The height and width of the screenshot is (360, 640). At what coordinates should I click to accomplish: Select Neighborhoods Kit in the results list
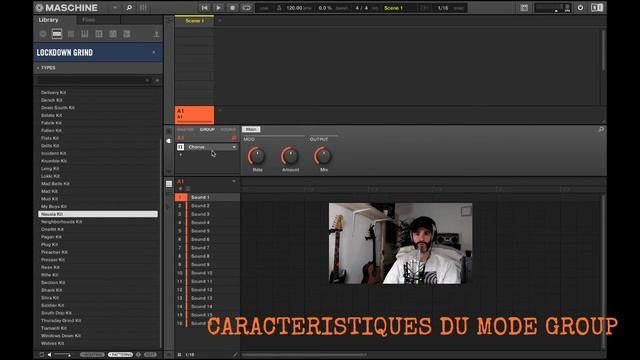click(61, 222)
